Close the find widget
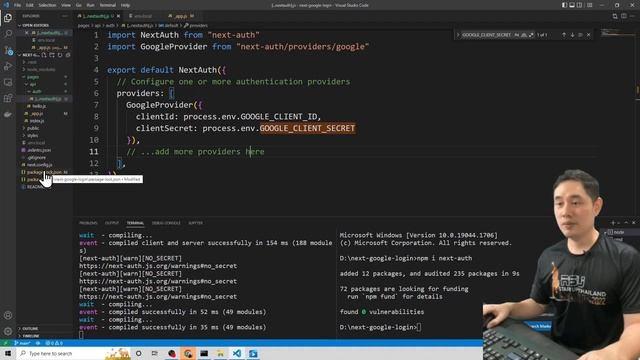 click(x=589, y=35)
